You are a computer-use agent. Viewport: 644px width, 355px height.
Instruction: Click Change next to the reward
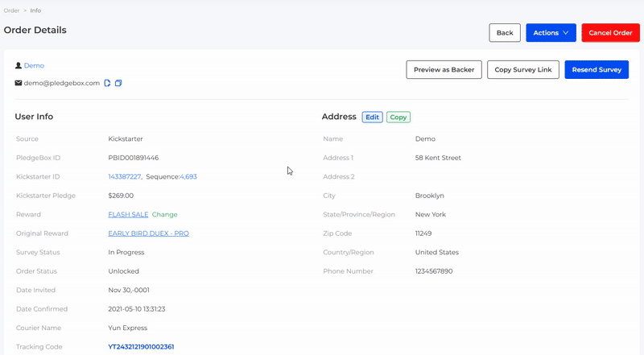tap(165, 215)
